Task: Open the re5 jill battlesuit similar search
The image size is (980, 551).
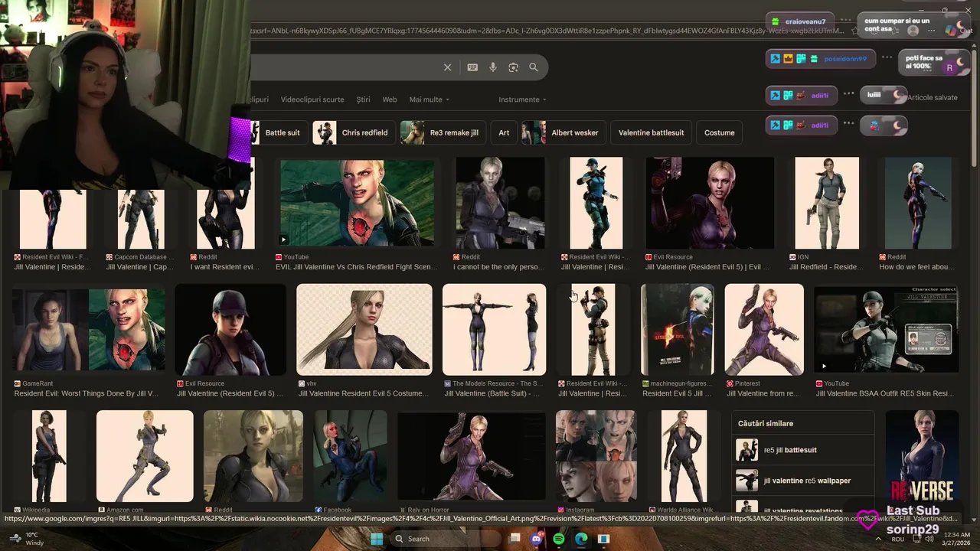Action: tap(804, 450)
